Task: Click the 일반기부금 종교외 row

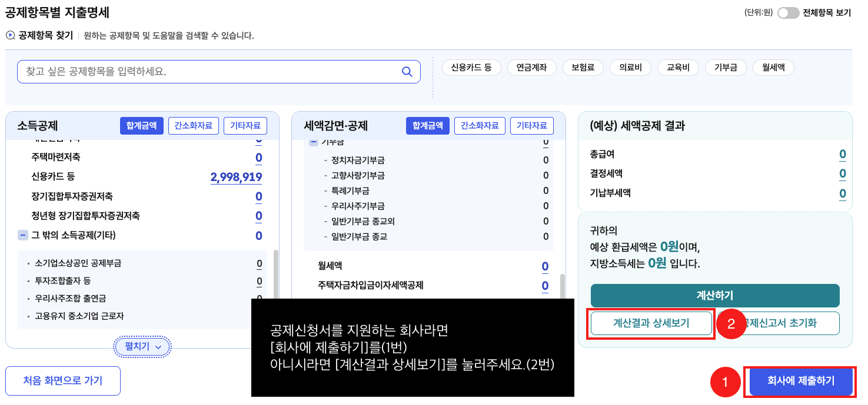Action: tap(435, 221)
